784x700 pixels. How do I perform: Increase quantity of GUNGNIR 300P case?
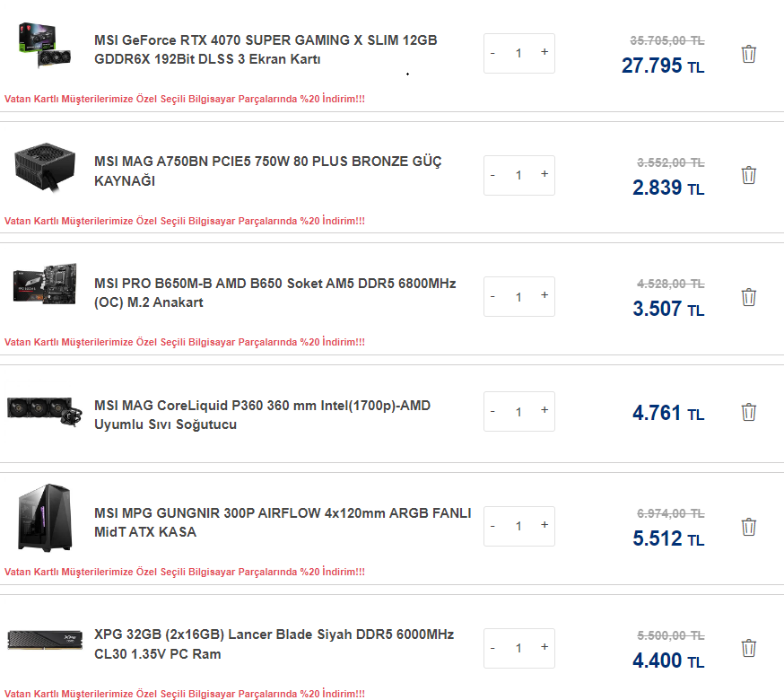tap(544, 526)
